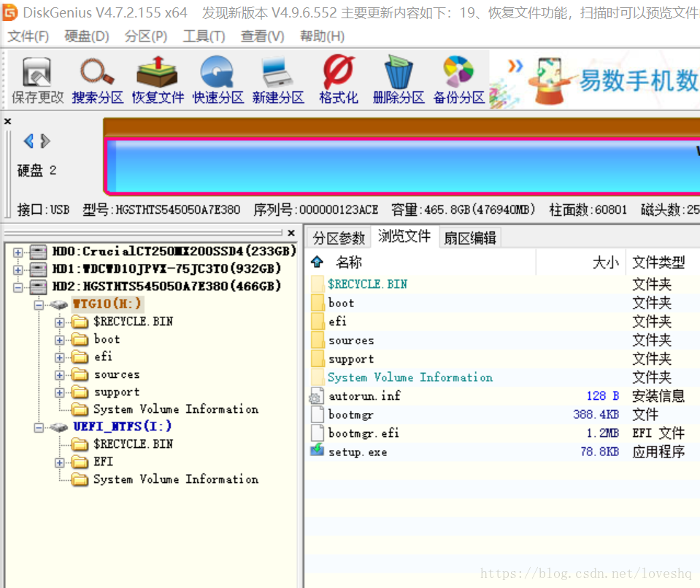Viewport: 700px width, 588px height.
Task: Select HD0:CrucialCT250MX200SSD4 disk in tree
Action: pos(174,251)
